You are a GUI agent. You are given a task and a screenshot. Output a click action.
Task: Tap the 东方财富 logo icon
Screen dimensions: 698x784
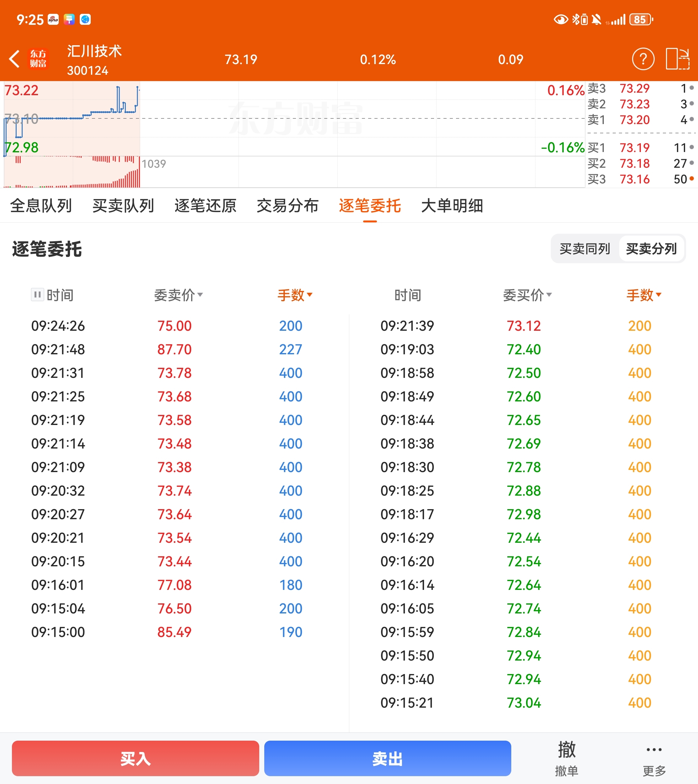click(x=38, y=59)
